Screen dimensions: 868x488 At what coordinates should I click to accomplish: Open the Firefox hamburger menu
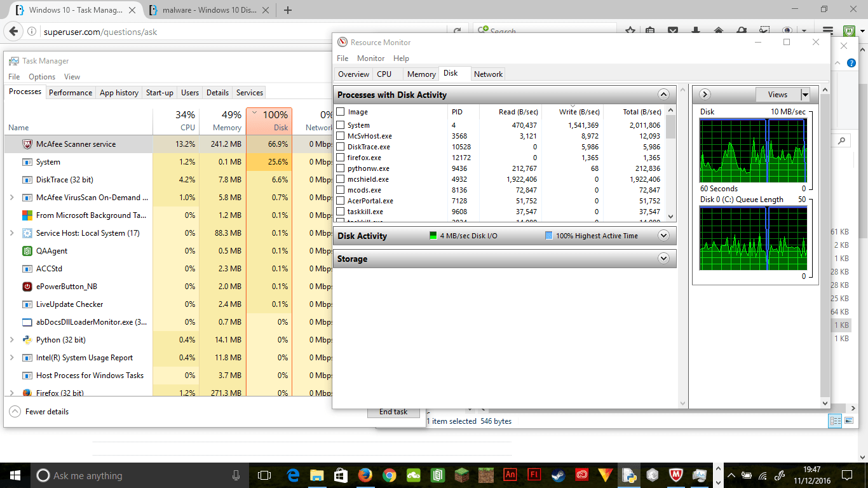[x=828, y=29]
